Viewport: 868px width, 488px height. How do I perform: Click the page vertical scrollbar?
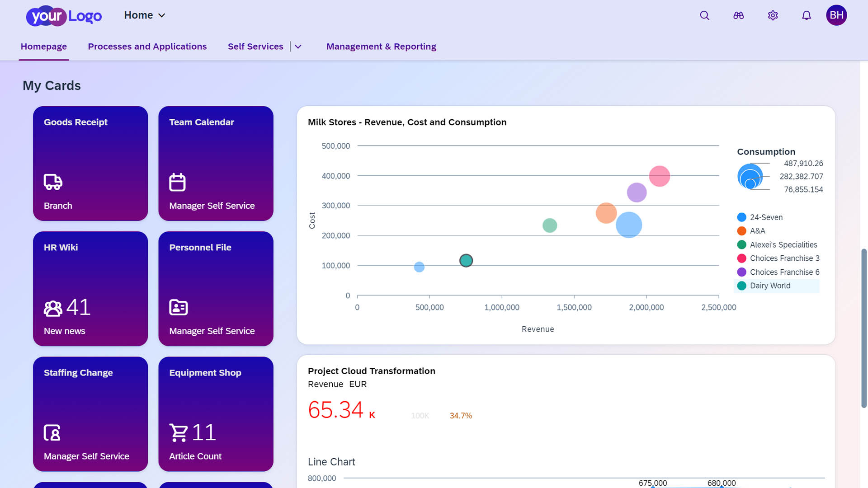tap(863, 328)
